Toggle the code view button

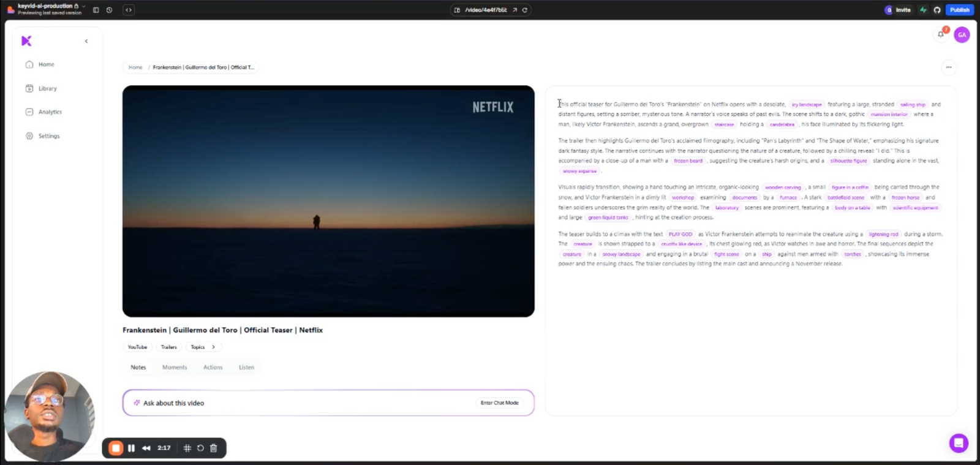pos(129,10)
